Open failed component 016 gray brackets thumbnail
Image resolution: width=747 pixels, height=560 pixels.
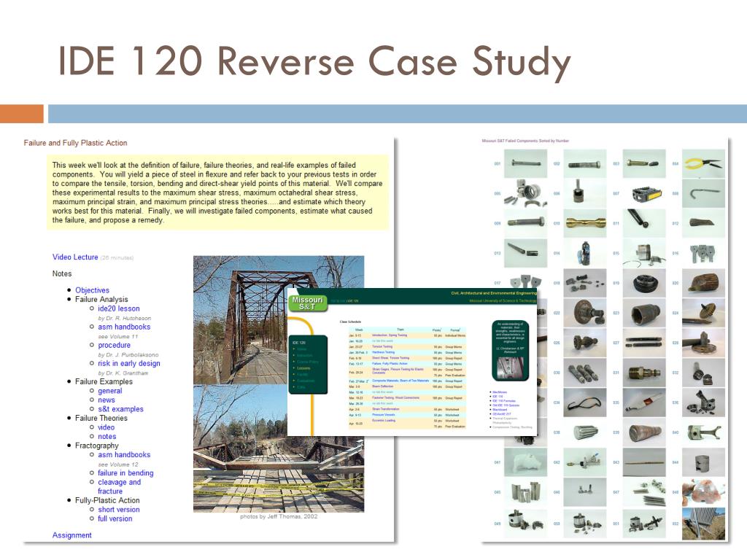(704, 253)
